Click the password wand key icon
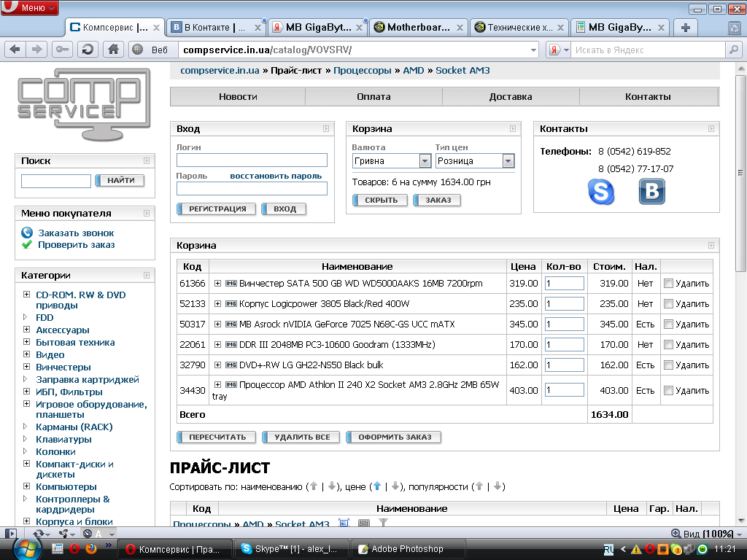747x560 pixels. (x=63, y=50)
